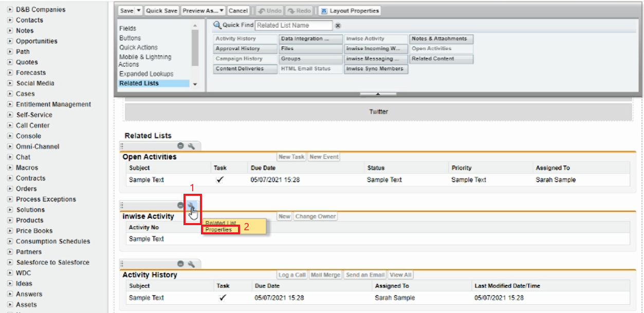Click the wrench icon above Activity History
This screenshot has width=644, height=313.
coord(191,264)
